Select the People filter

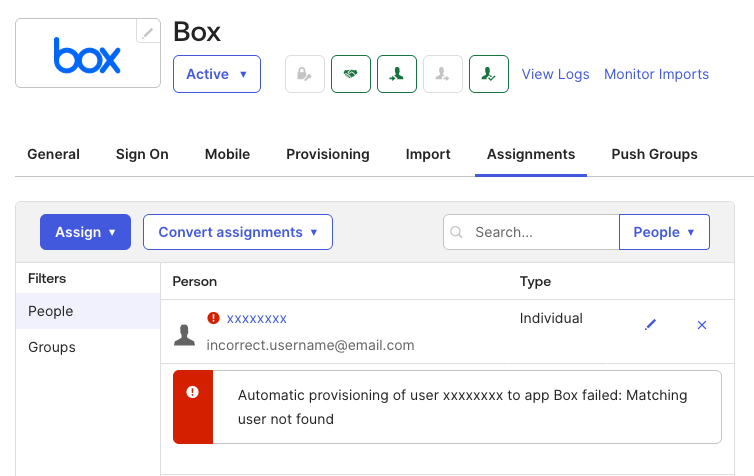pos(88,311)
